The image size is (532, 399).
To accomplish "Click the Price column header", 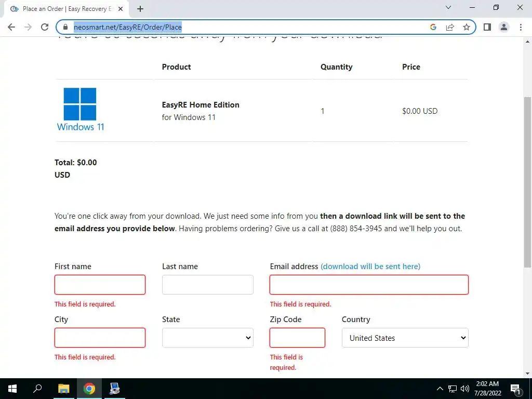I will pyautogui.click(x=411, y=67).
